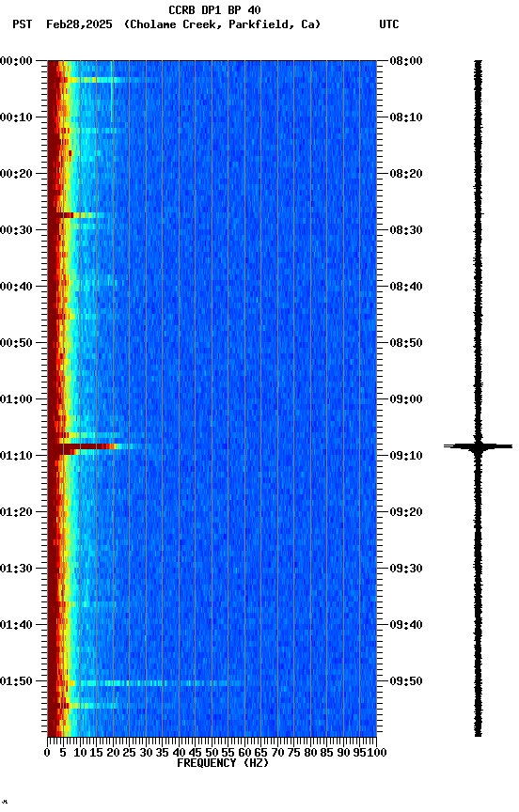Select the PST timezone label
The height and width of the screenshot is (812, 519).
[23, 24]
